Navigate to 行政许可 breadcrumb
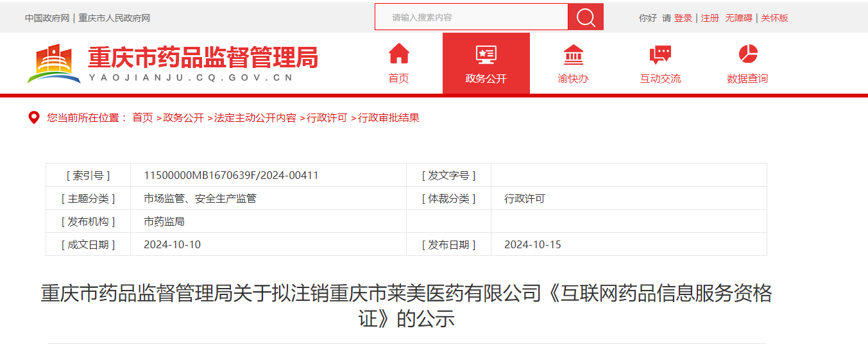 click(x=327, y=118)
